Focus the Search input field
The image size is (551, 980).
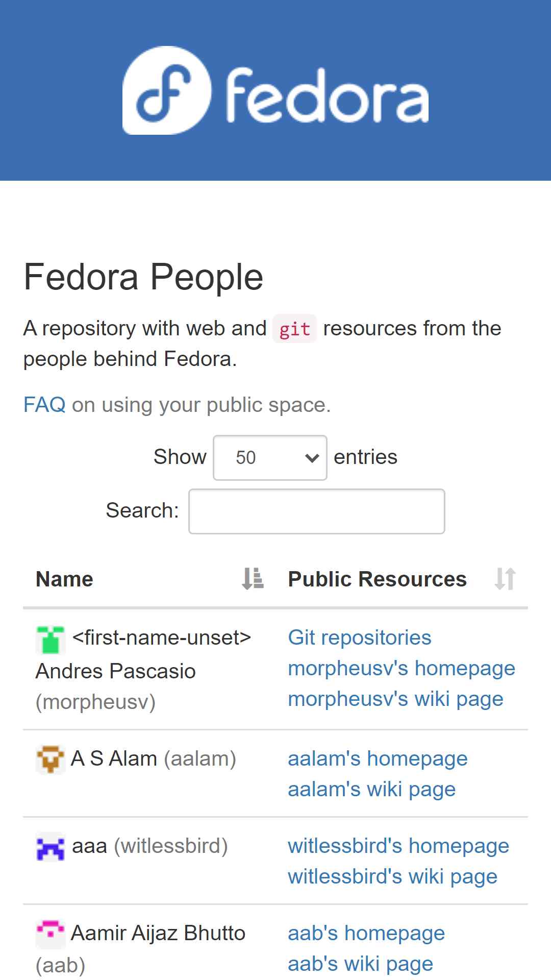click(x=317, y=511)
